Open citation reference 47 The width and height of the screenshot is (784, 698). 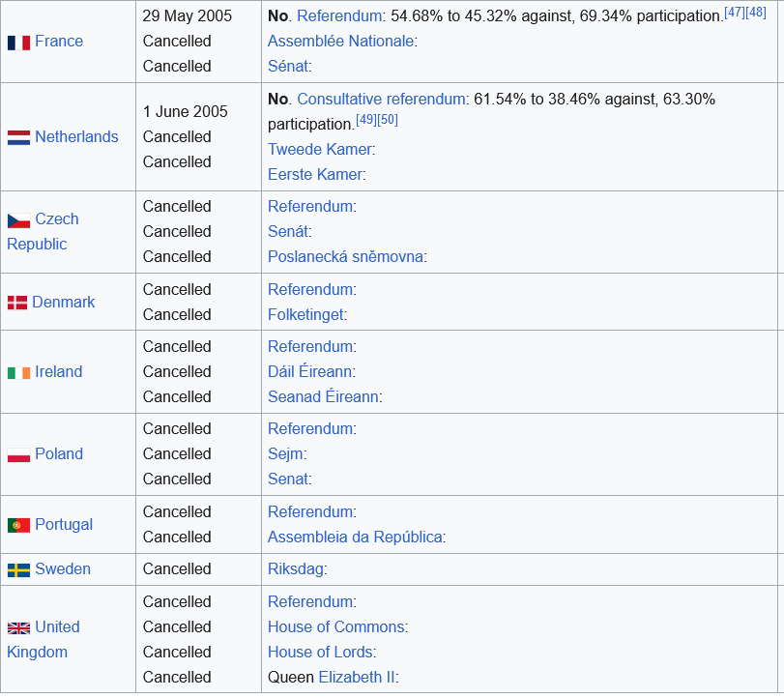pos(735,13)
